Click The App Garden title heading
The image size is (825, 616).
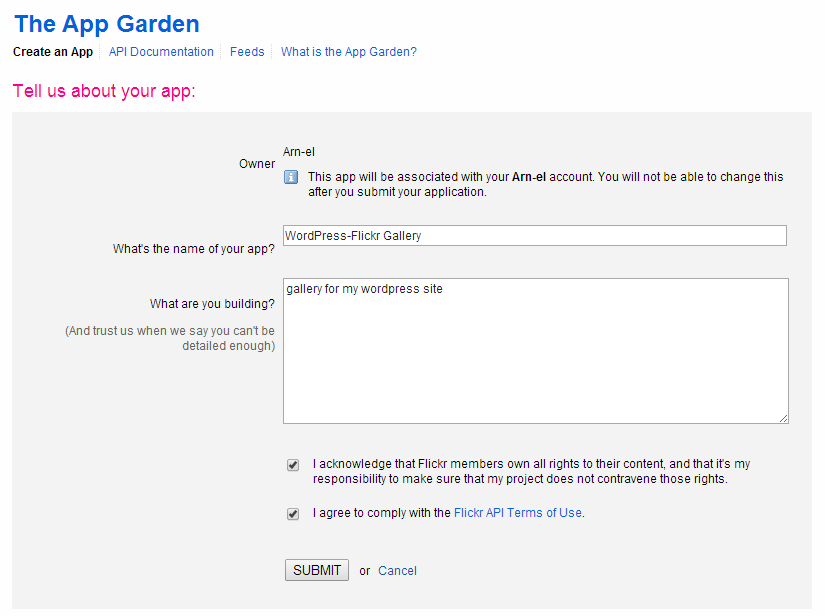[107, 24]
